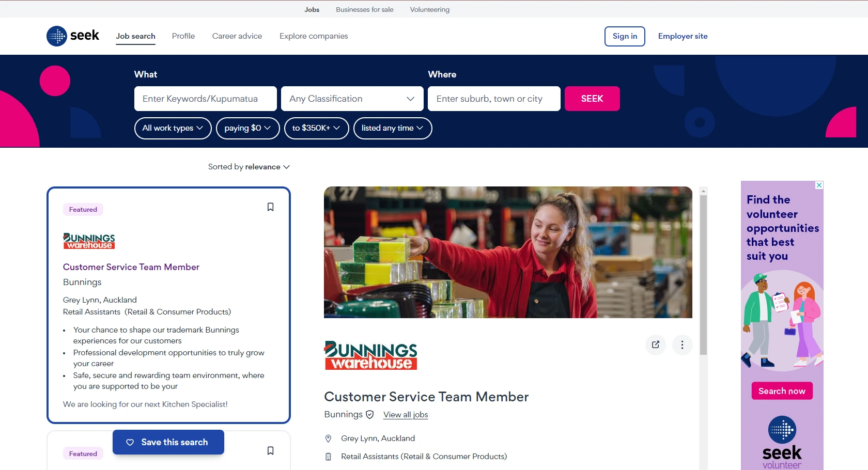Switch to the Volunteering tab
The image size is (868, 470).
430,9
